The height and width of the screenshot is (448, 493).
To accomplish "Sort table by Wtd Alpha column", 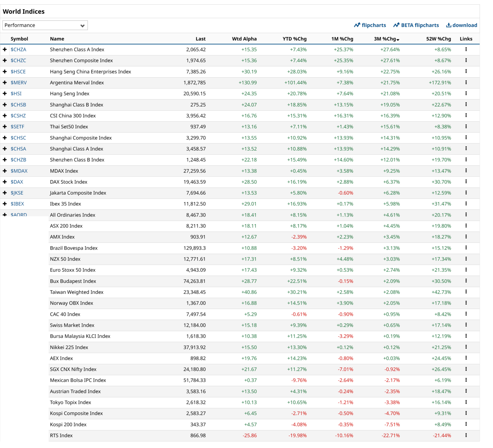I will click(x=244, y=39).
